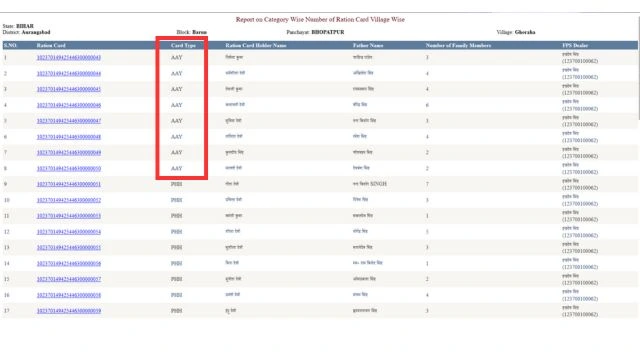The image size is (640, 360).
Task: Click the AAY card type in row 1
Action: point(176,58)
